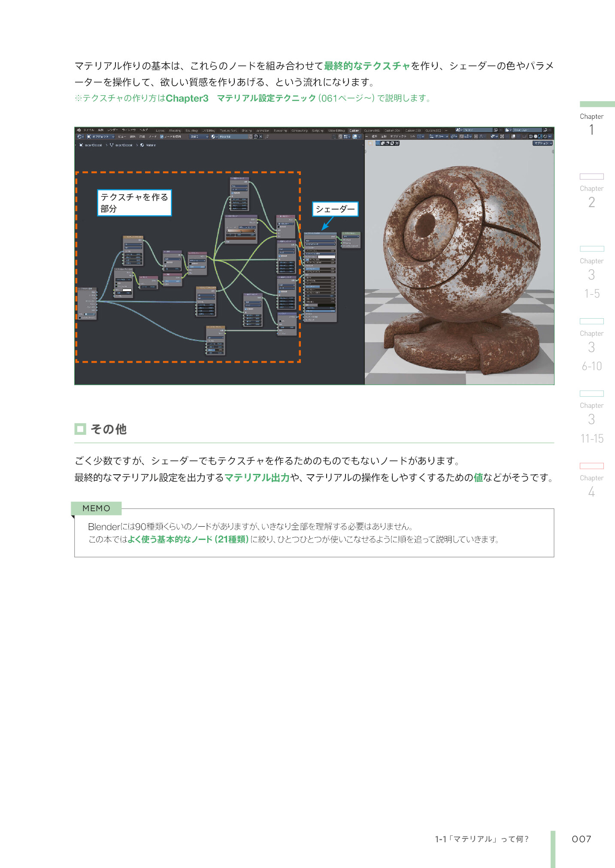Open node editor snapping options dropdown

coord(346,136)
